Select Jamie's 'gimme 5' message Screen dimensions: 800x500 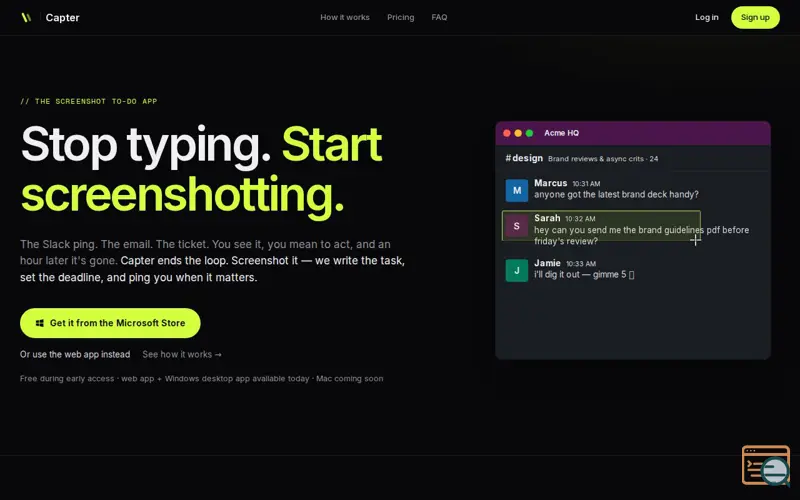point(584,274)
